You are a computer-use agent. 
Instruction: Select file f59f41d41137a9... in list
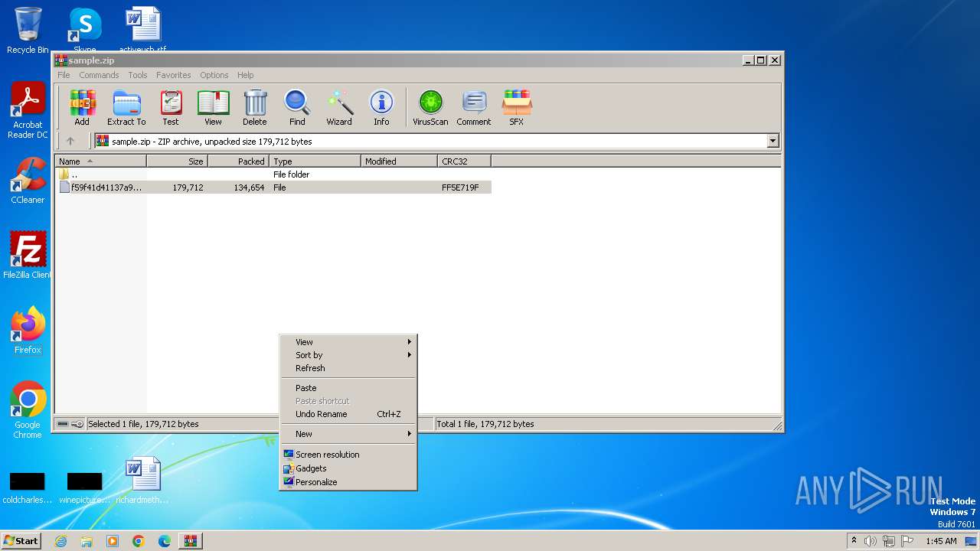click(x=273, y=187)
